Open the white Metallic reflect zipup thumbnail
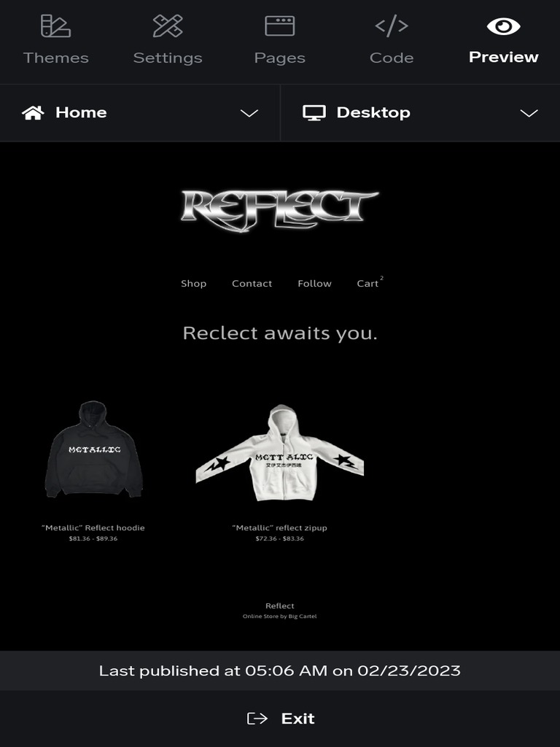Viewport: 560px width, 747px height. click(279, 452)
